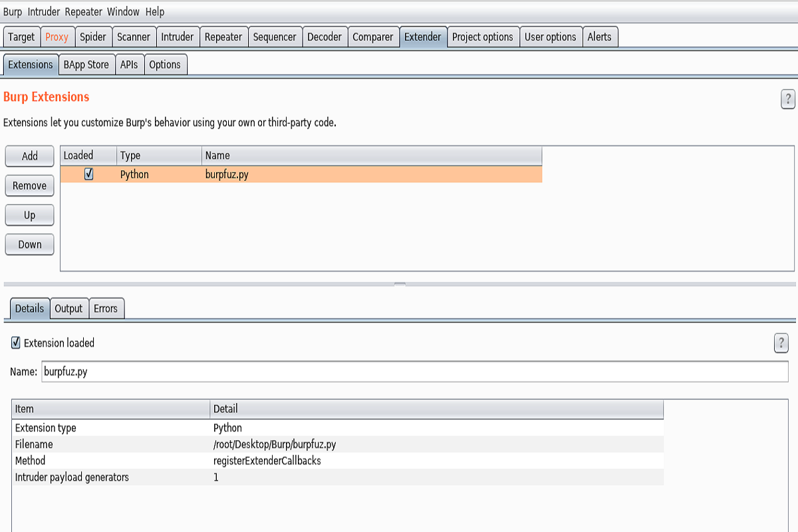This screenshot has height=532, width=798.
Task: Open the User options tab
Action: (551, 37)
